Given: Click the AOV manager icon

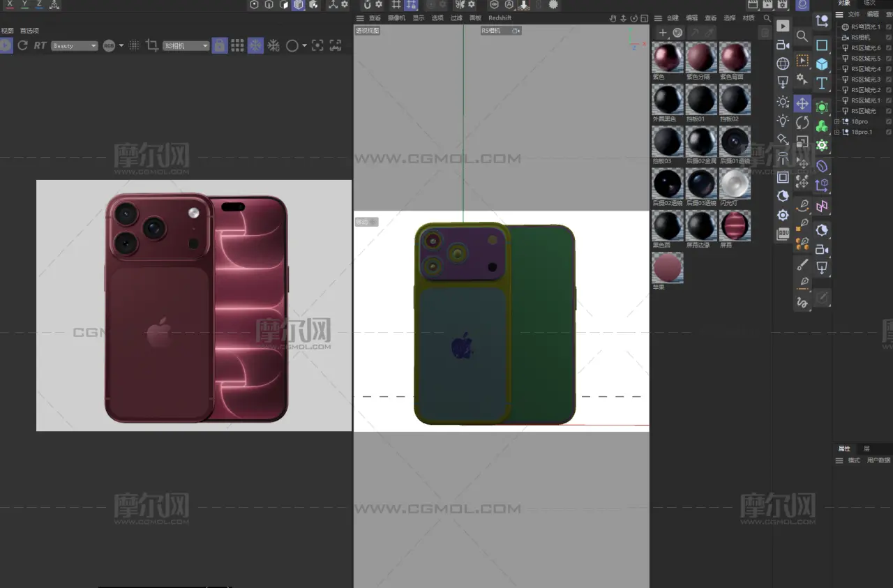Looking at the screenshot, I should [x=783, y=234].
